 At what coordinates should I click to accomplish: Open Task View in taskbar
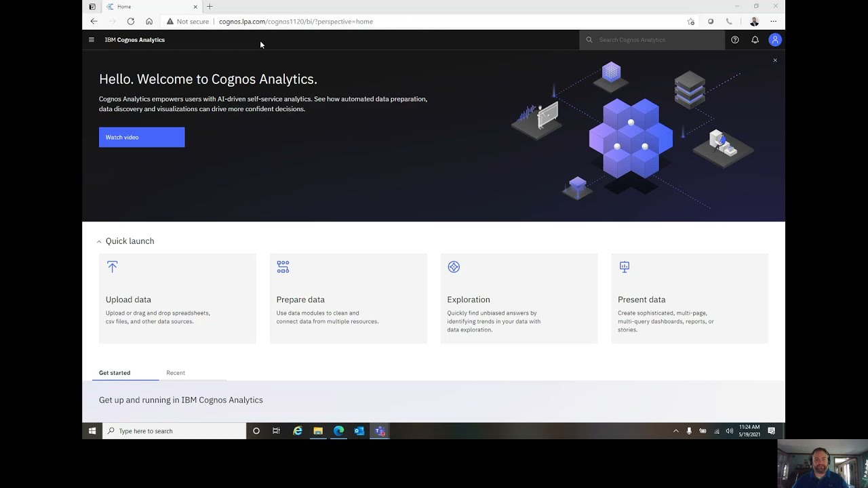point(276,431)
